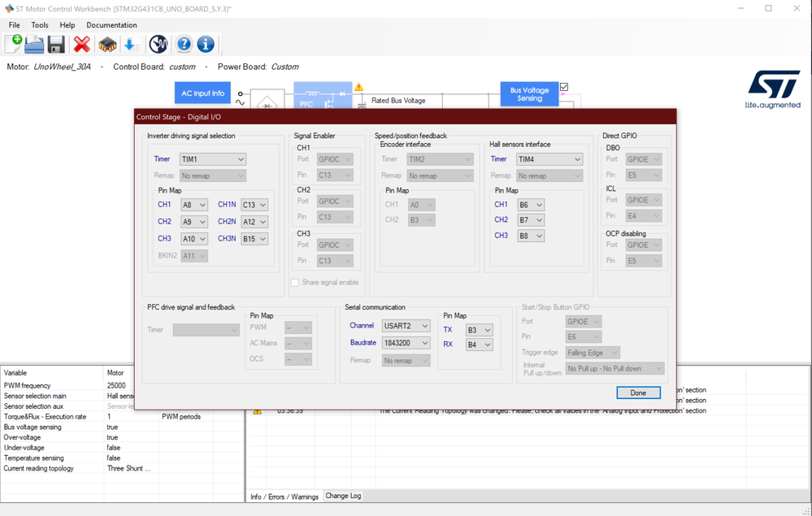Switch to Info / Errors / Warnings tab

(x=284, y=496)
